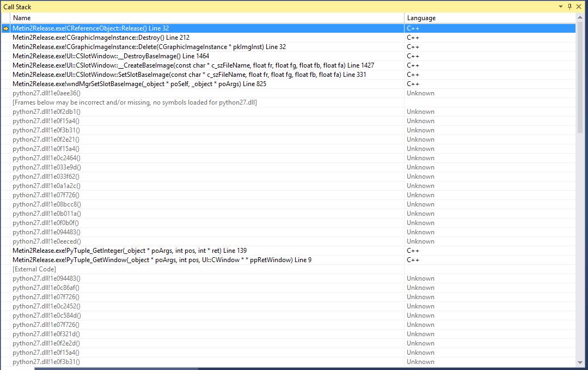Click the vertical scrollbar down arrow
Screen dimensions: 588x370
click(x=580, y=362)
